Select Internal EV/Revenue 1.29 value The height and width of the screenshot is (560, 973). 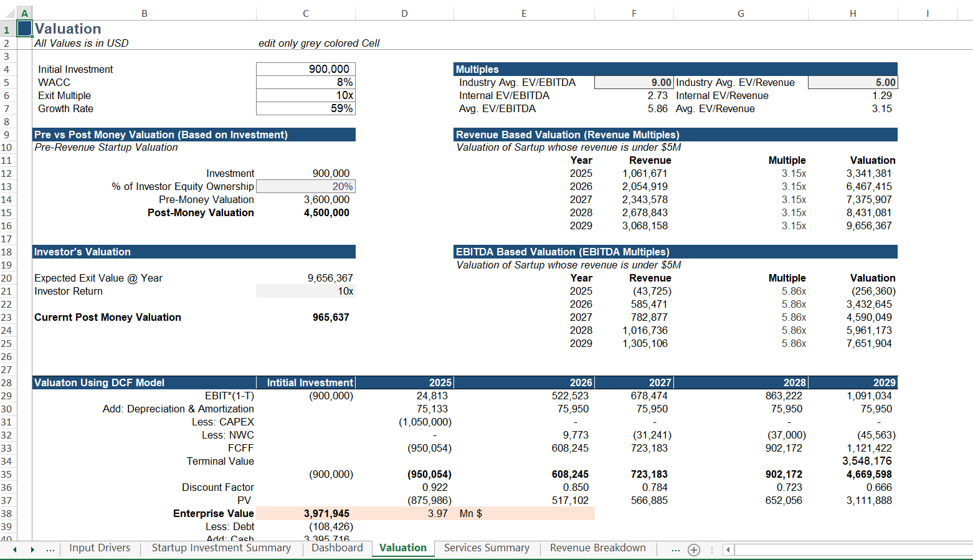pos(853,95)
